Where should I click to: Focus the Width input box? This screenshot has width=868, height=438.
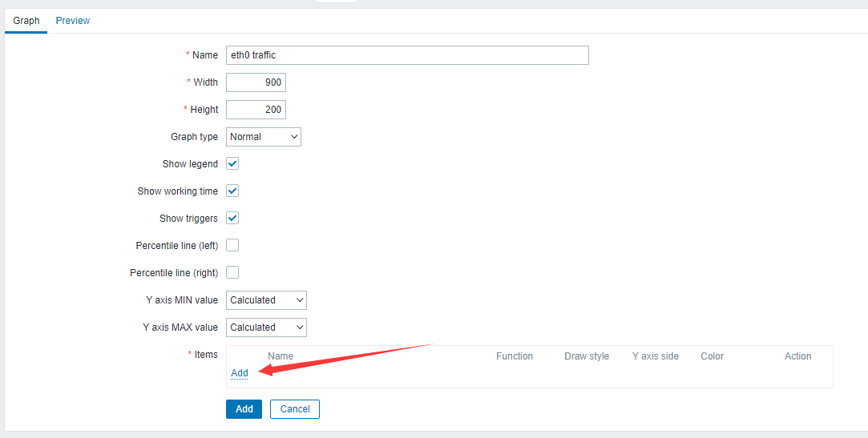[256, 82]
